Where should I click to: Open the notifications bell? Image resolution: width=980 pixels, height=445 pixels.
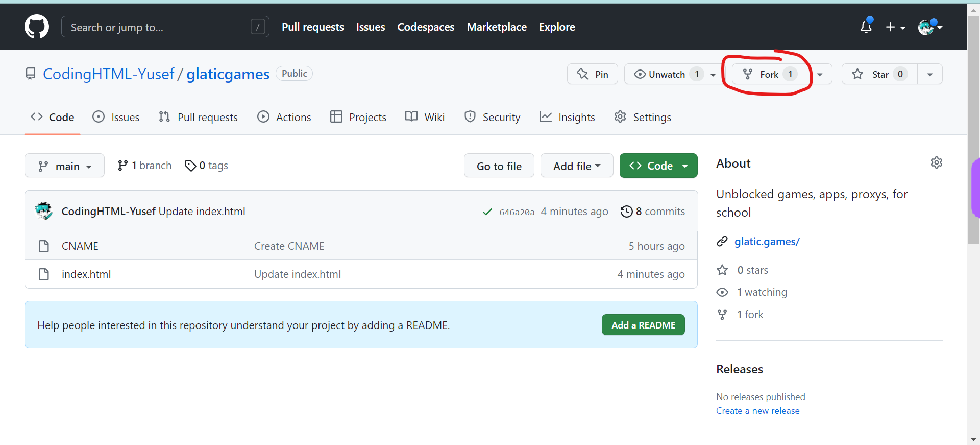click(866, 27)
